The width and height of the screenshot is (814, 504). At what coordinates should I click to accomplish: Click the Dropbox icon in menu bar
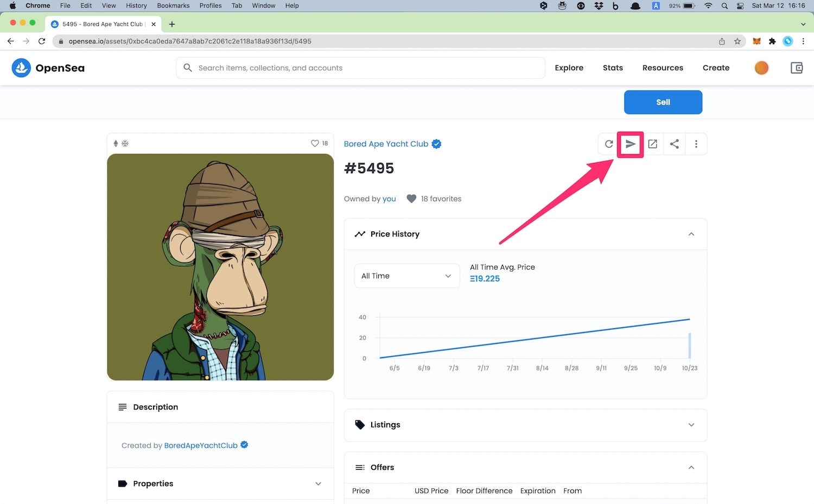[x=599, y=5]
